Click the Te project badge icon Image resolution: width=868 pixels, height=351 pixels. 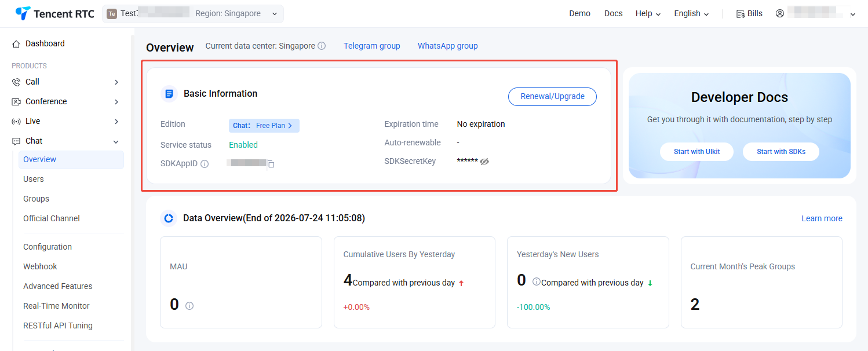(x=112, y=14)
